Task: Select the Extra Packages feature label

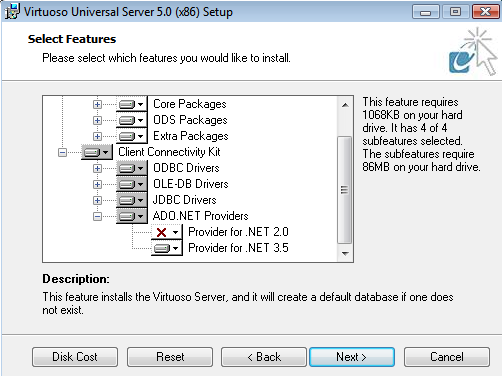Action: pyautogui.click(x=191, y=136)
